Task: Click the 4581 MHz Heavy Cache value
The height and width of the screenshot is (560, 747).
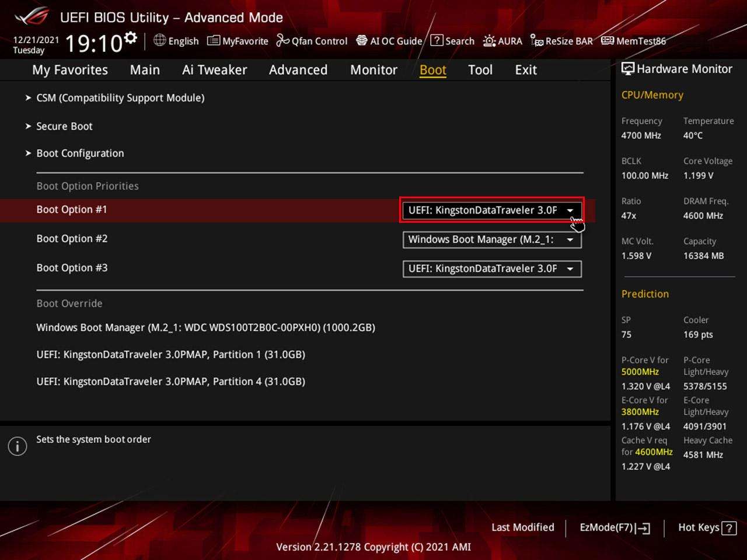Action: point(703,455)
